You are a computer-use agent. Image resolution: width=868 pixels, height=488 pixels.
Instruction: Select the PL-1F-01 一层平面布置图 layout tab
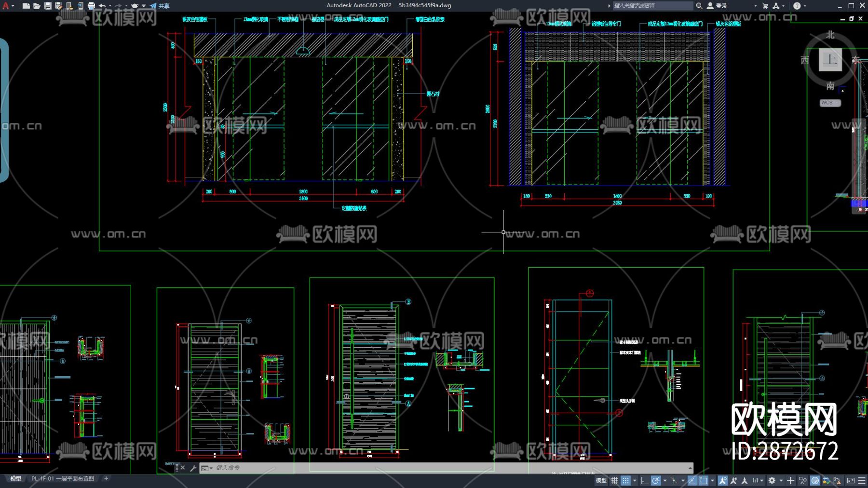[x=63, y=478]
